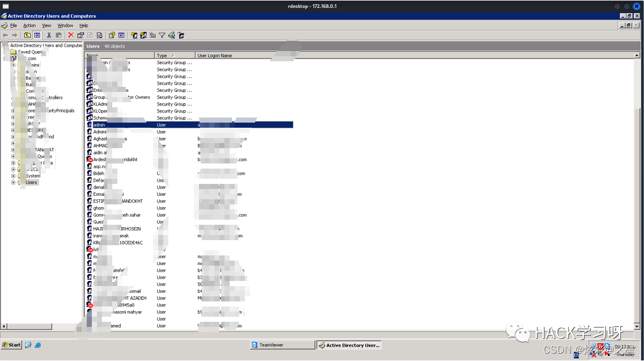Screen dimensions: 644x361
Task: Expand the LostAndFound tree node
Action: coord(13,136)
